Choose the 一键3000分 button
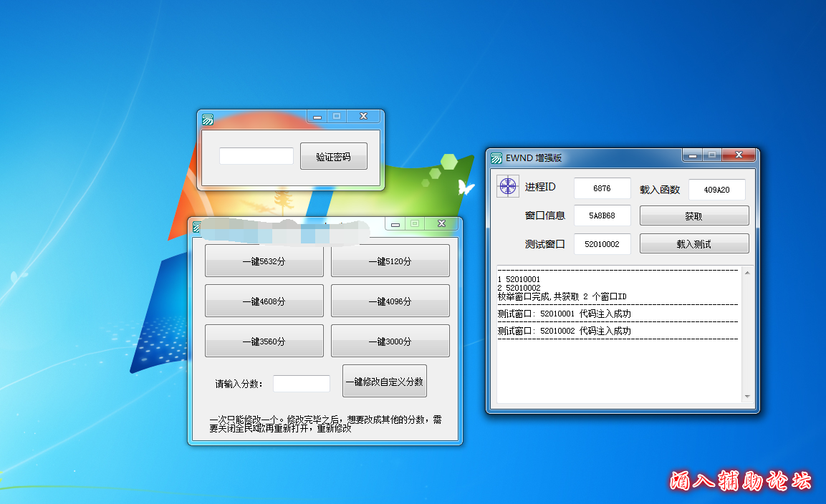The image size is (826, 504). 390,341
